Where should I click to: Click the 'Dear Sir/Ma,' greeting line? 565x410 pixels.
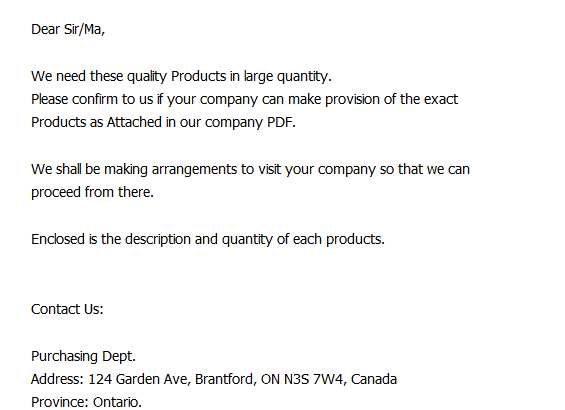point(68,29)
